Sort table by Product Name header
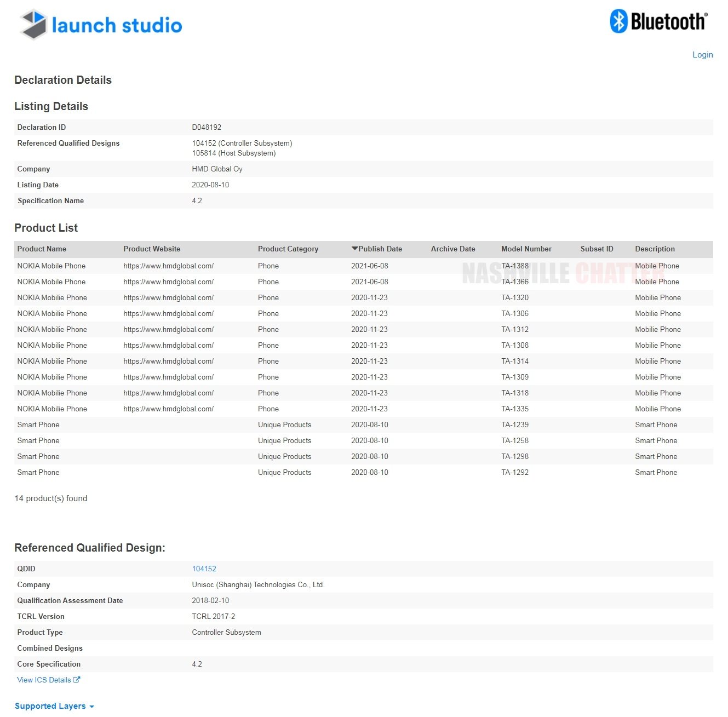 coord(42,249)
